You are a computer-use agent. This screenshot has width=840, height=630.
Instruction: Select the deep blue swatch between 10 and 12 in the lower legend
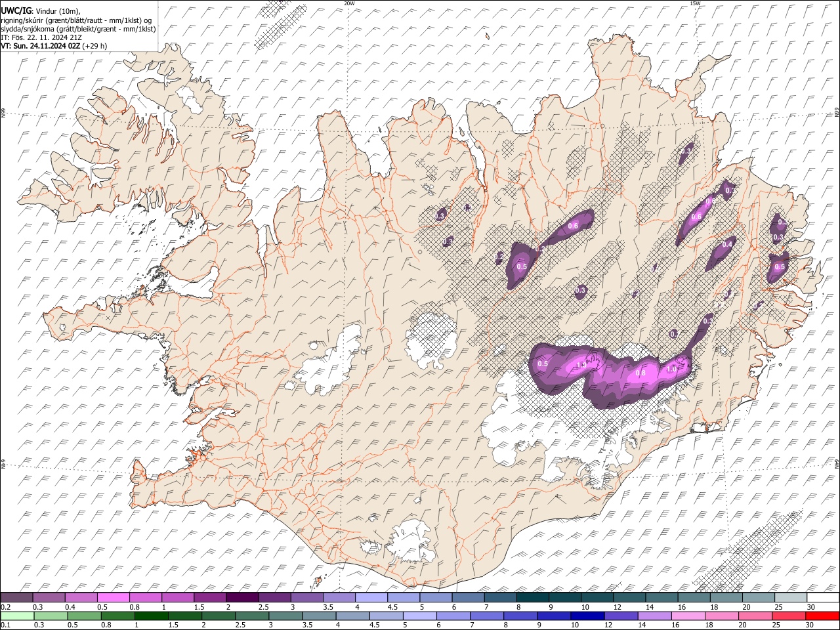coord(587,616)
